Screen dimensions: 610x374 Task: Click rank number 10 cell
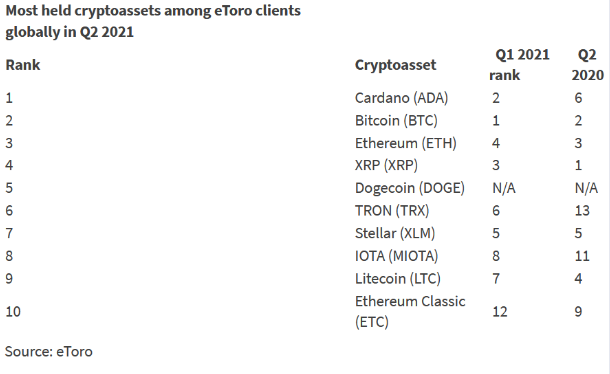[13, 312]
